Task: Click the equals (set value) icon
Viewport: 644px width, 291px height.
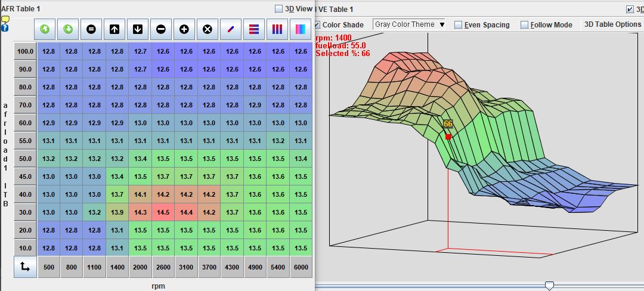Action: pyautogui.click(x=91, y=29)
